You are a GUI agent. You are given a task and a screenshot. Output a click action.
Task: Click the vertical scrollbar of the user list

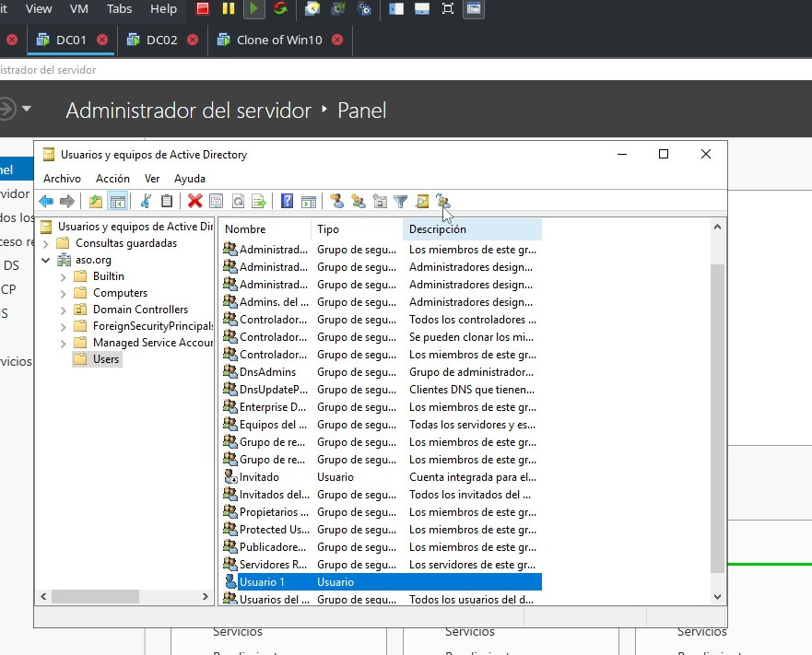719,415
